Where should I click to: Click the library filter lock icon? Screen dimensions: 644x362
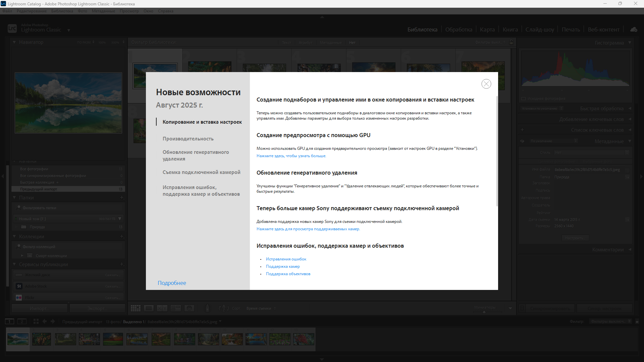click(511, 42)
